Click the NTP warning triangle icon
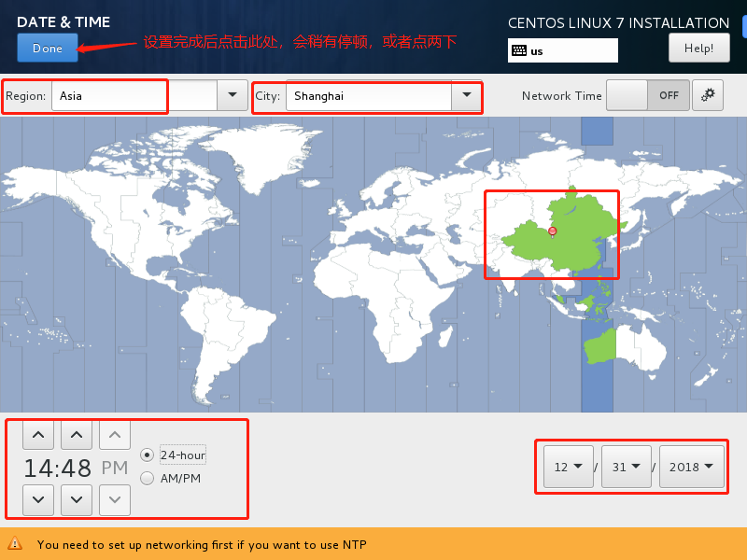Screen dimensions: 747x560 tap(15, 543)
